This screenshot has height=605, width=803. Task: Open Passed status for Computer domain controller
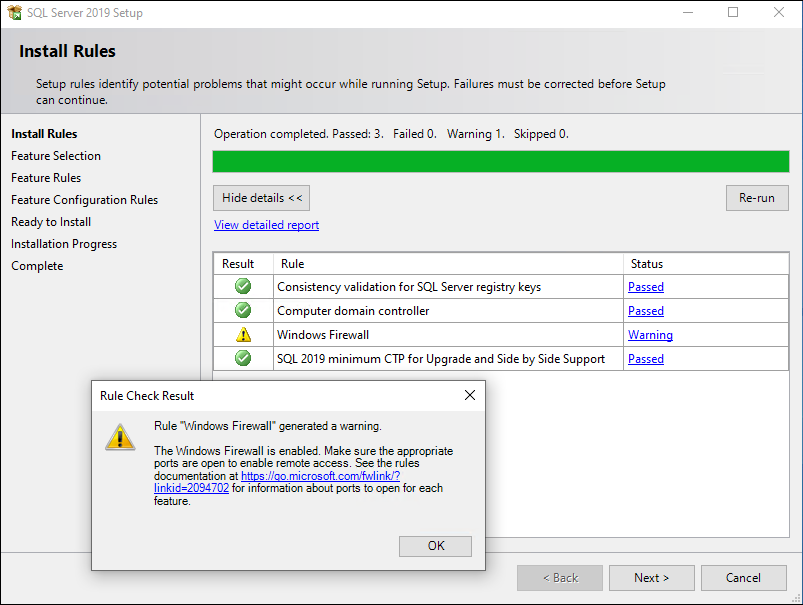coord(646,311)
